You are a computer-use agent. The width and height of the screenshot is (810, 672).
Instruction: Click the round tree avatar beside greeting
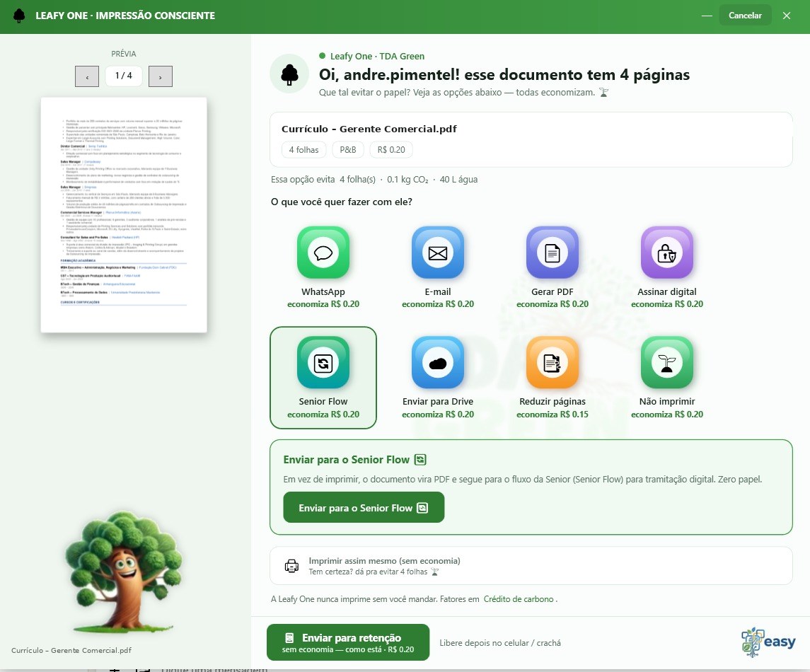(289, 74)
